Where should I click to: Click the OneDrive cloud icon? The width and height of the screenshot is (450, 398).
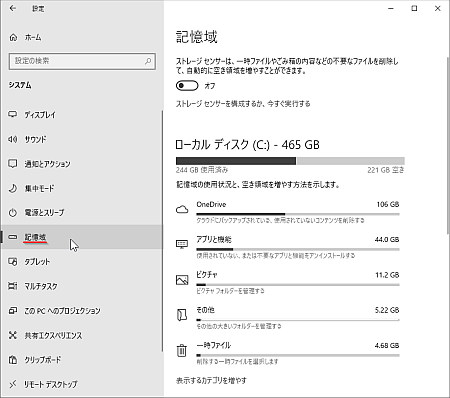click(182, 210)
